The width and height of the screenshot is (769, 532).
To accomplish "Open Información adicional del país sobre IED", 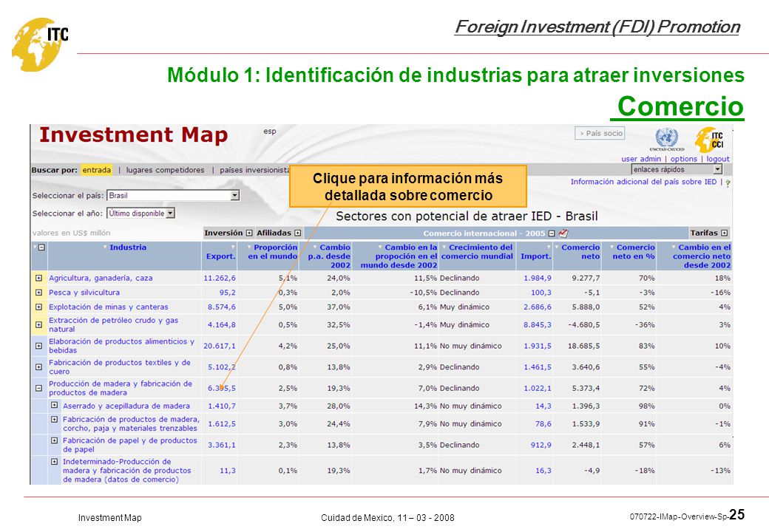I will click(x=643, y=182).
